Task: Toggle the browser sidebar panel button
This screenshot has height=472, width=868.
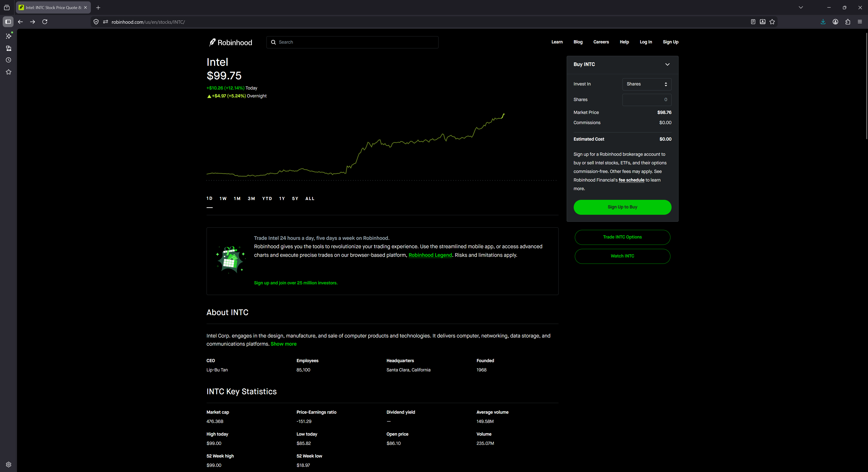Action: [x=8, y=22]
